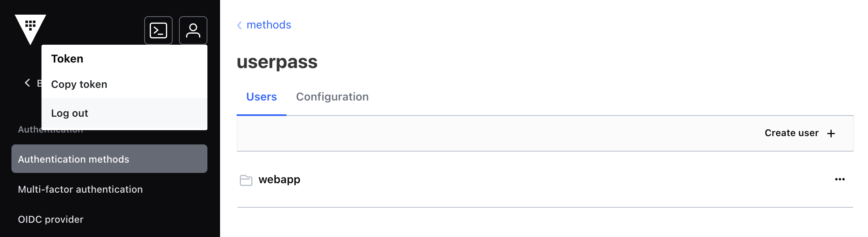Viewport: 868px width, 237px height.
Task: Go to Multi-factor authentication
Action: tap(80, 189)
